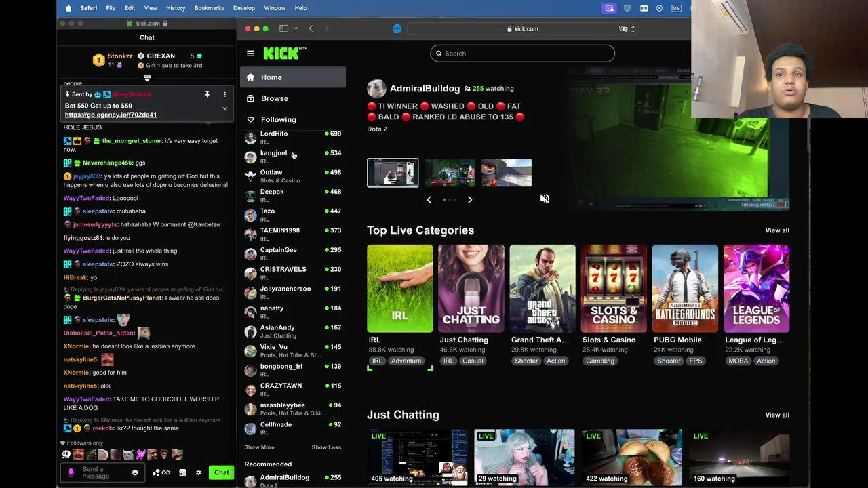Click the green Chat send button

coord(222,472)
